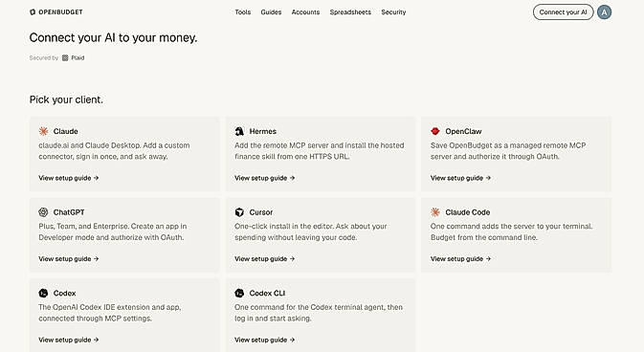Click 'Connect your AI to your money.' heading
Image resolution: width=644 pixels, height=352 pixels.
point(113,38)
